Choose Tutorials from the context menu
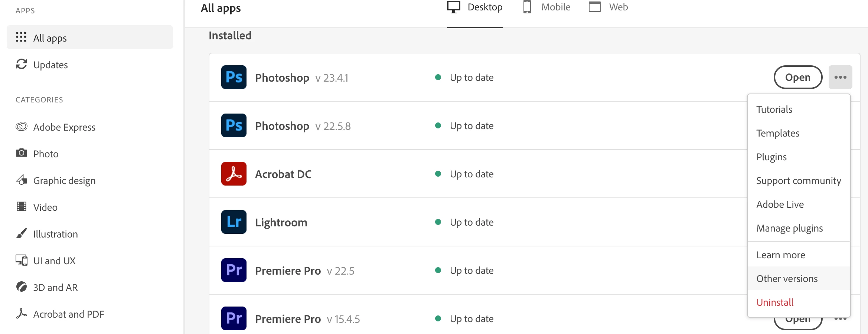Screen dimensions: 868x334 click(799, 109)
